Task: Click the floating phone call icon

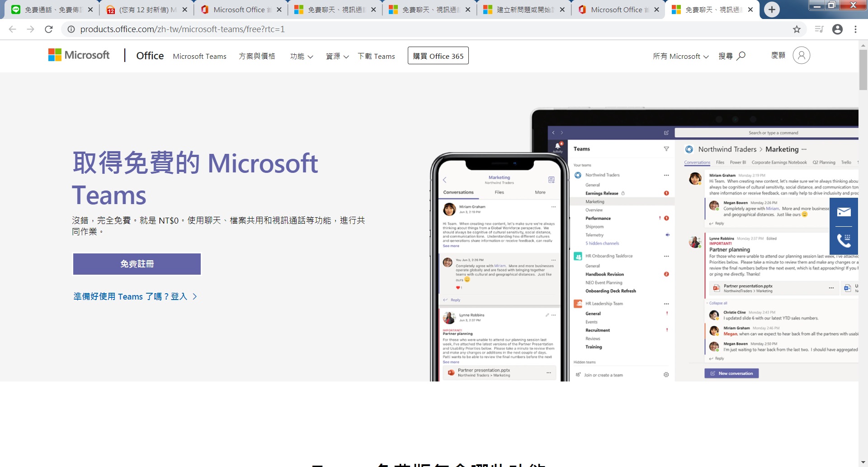Action: pyautogui.click(x=844, y=240)
